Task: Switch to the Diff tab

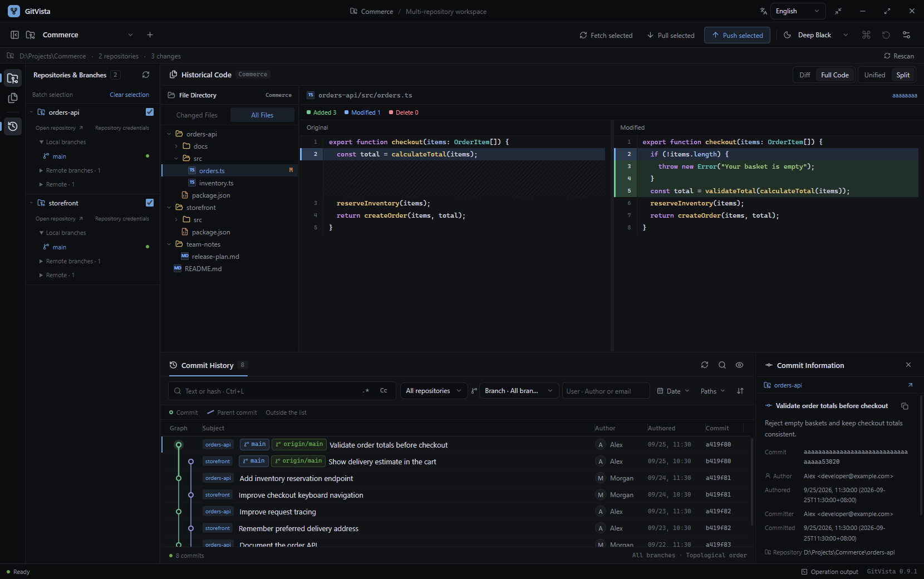Action: coord(805,75)
